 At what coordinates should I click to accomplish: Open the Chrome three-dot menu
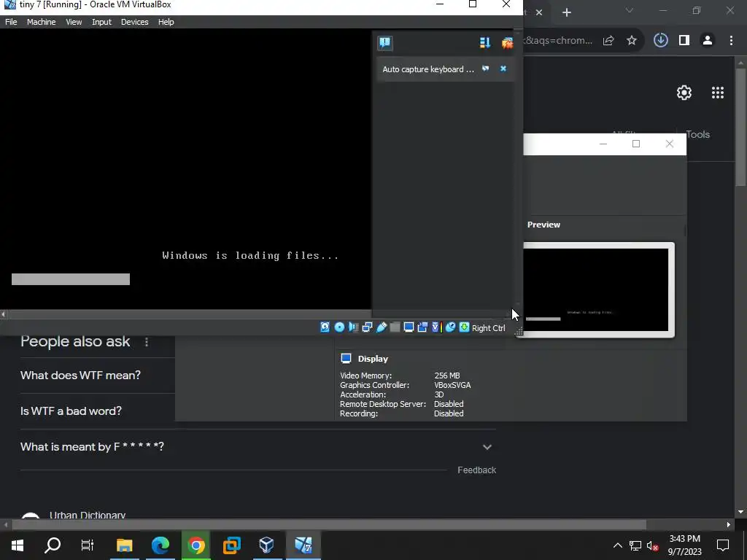[731, 41]
